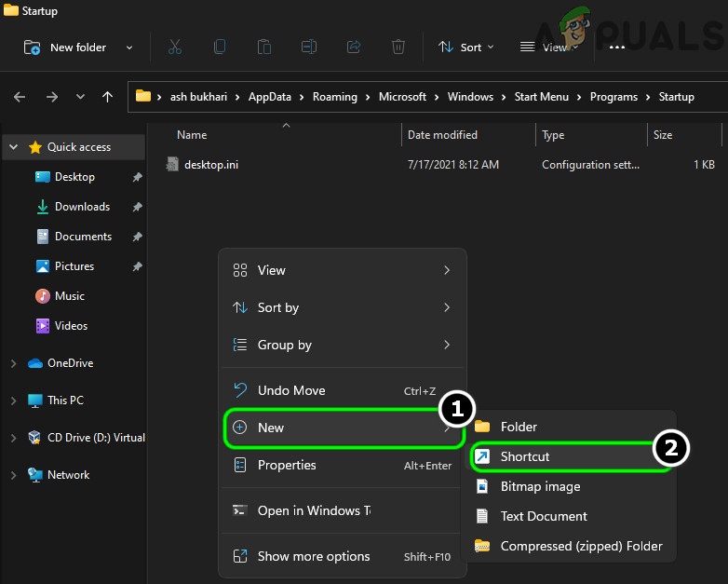
Task: Select Show more options menu entry
Action: tap(314, 556)
